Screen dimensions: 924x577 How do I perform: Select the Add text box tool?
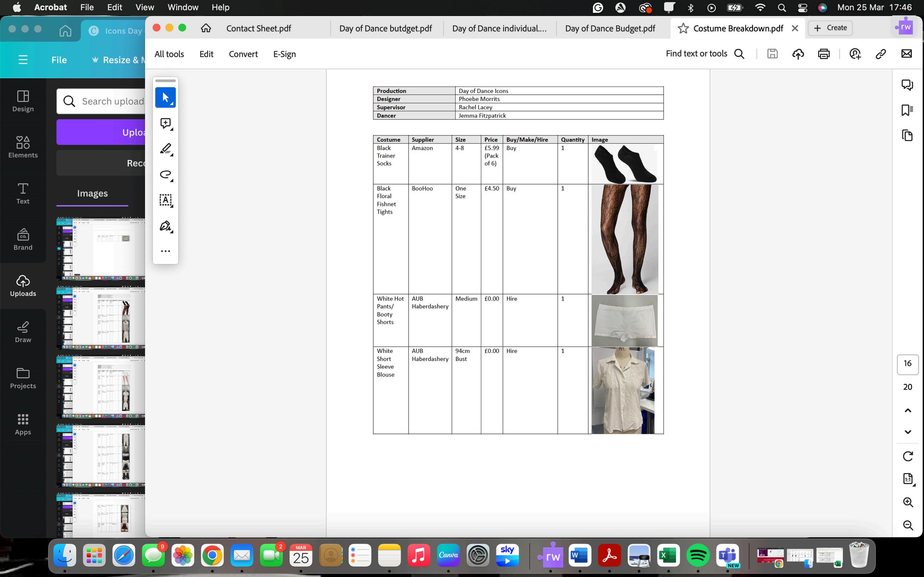click(165, 200)
